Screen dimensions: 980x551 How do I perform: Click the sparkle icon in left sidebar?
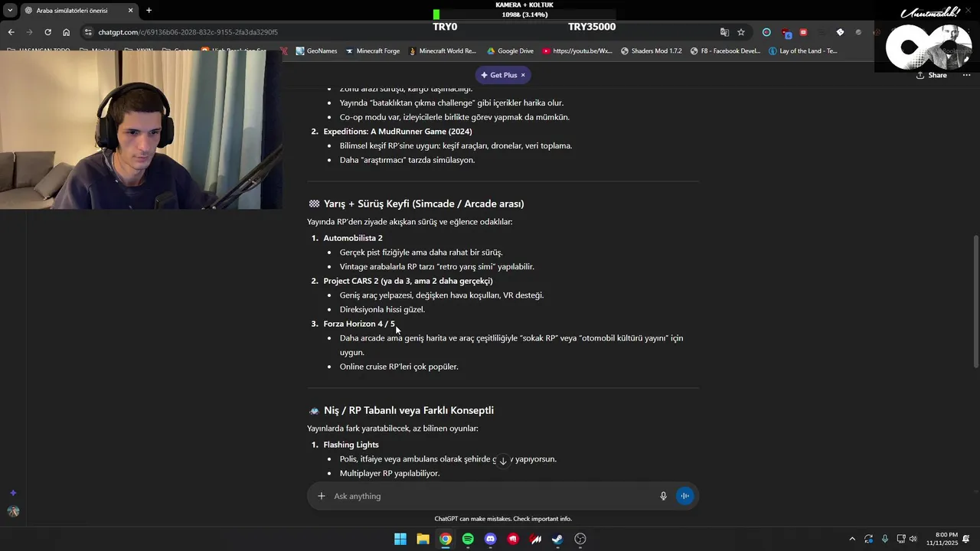pyautogui.click(x=13, y=493)
